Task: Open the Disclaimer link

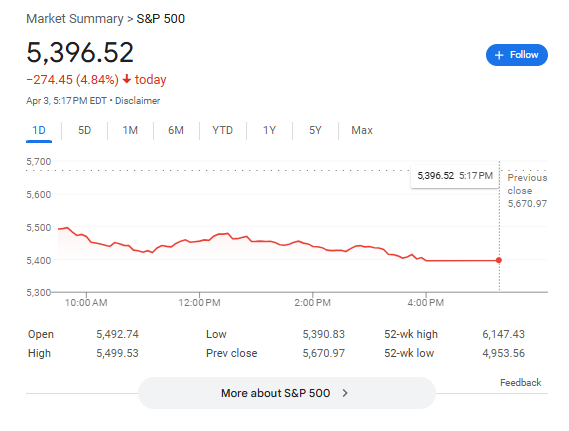Action: click(x=138, y=100)
